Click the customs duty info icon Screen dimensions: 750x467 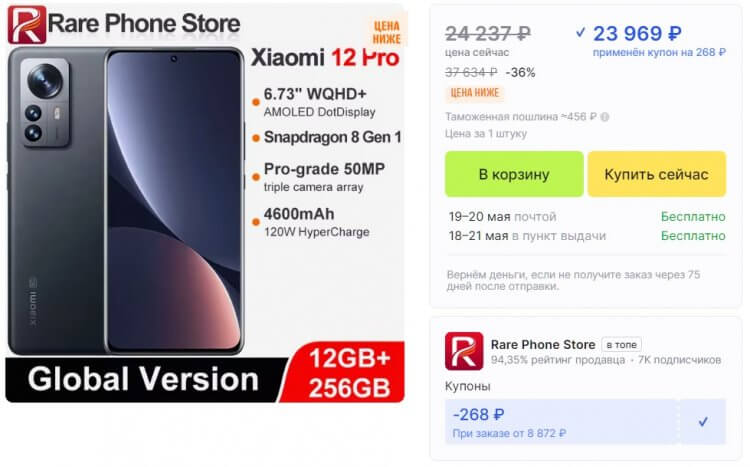coord(604,117)
